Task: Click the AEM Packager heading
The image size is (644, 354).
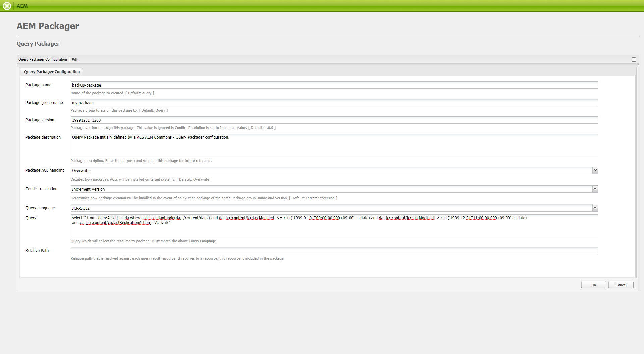Action: point(48,26)
